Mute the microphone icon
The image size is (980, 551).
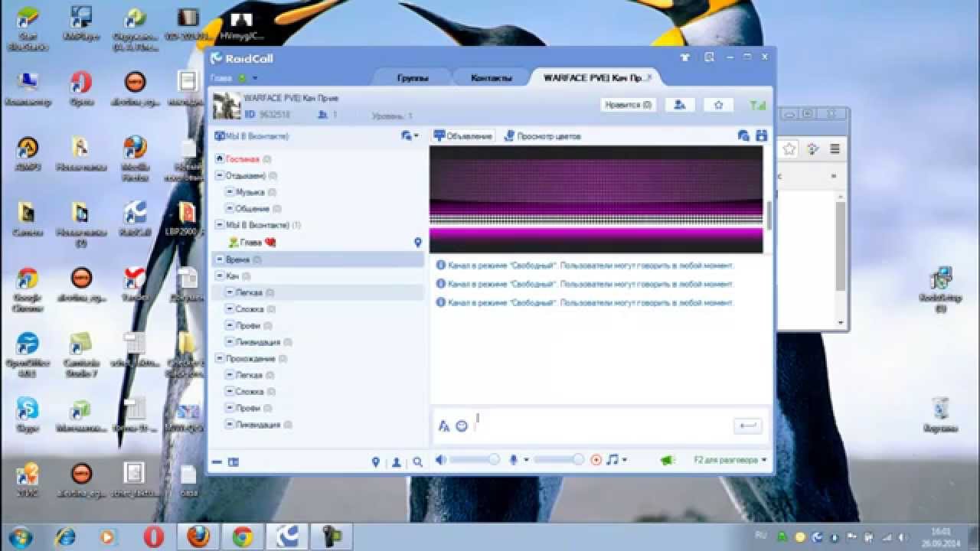click(514, 460)
